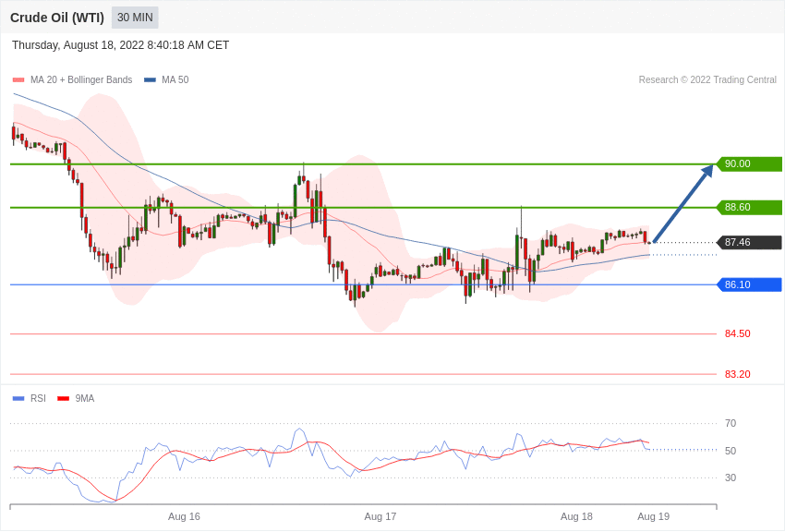Click the 86.10 blue pivot price tag
The width and height of the screenshot is (785, 532).
[x=749, y=284]
